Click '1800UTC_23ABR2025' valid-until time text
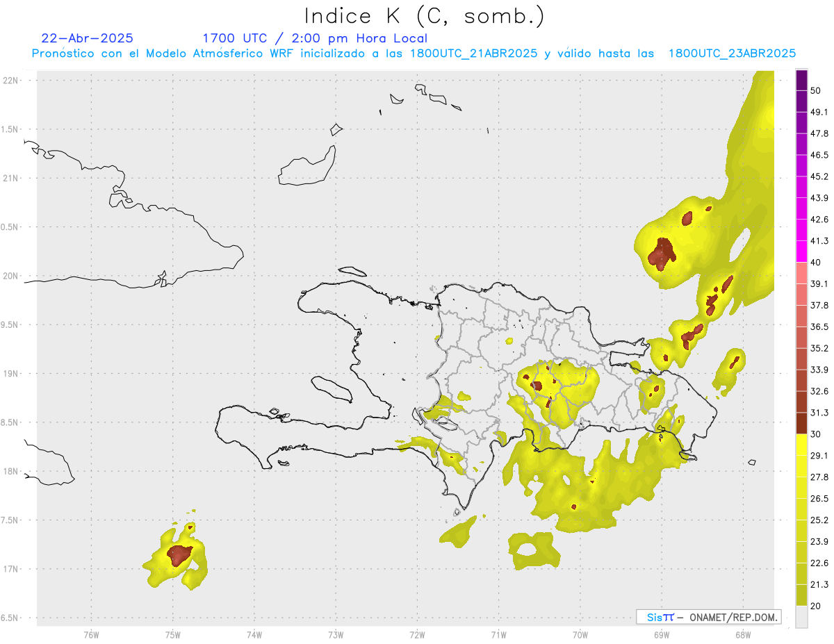Screen dimensions: 834x644 click(x=732, y=53)
